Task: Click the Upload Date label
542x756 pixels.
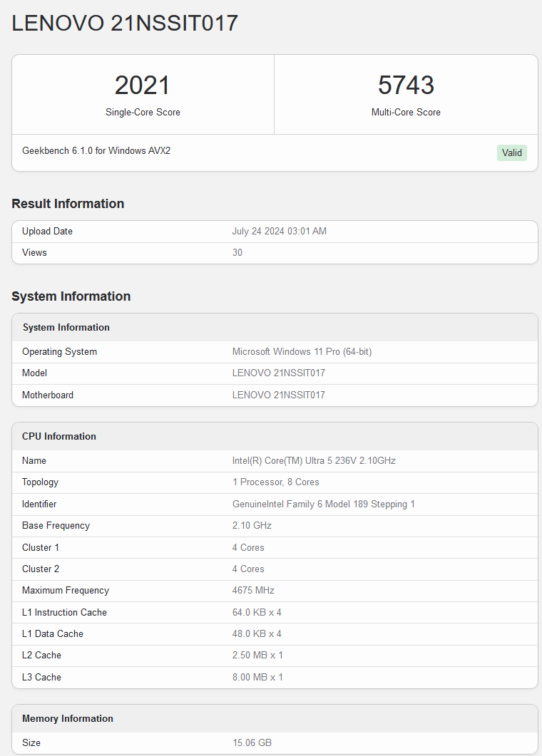Action: point(47,232)
